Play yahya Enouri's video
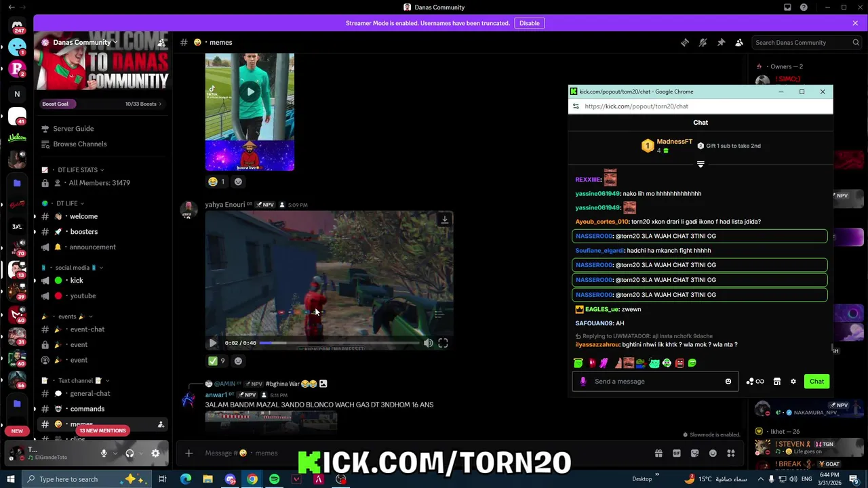868x488 pixels. pos(213,343)
